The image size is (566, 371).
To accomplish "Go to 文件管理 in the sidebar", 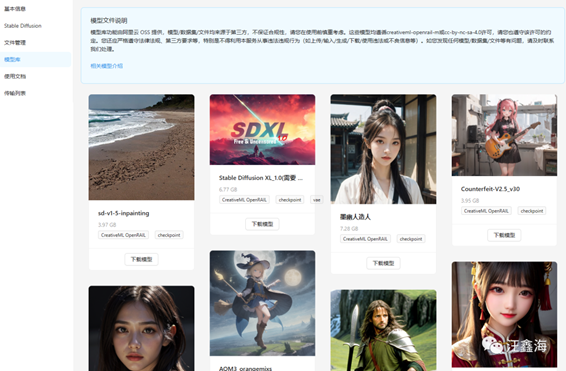I will pos(15,43).
